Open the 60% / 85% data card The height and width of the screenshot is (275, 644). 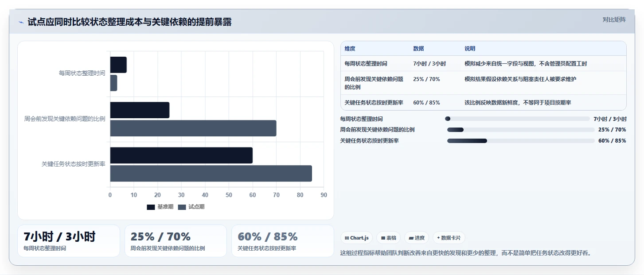[283, 241]
